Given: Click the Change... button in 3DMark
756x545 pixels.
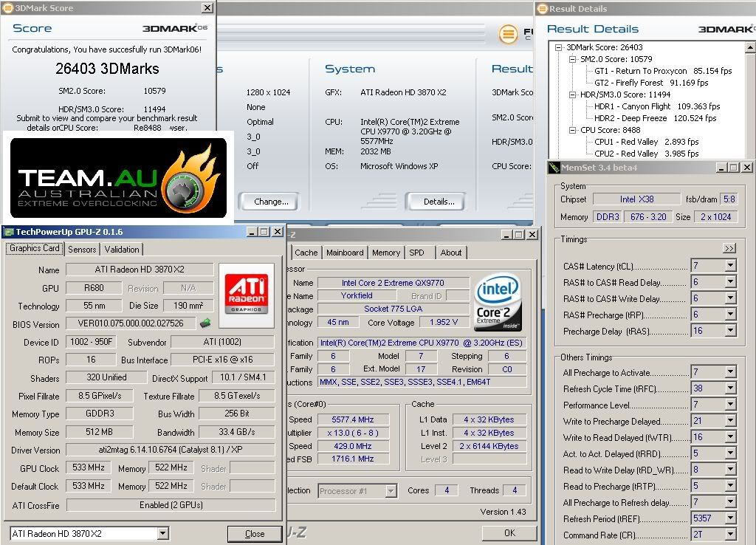Looking at the screenshot, I should pyautogui.click(x=271, y=202).
